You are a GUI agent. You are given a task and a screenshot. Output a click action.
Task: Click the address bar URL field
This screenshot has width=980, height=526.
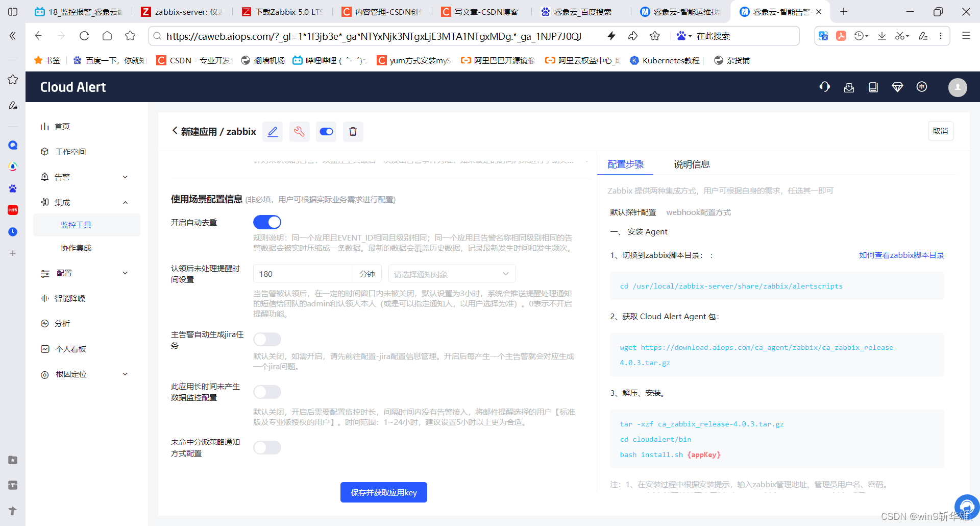point(374,36)
